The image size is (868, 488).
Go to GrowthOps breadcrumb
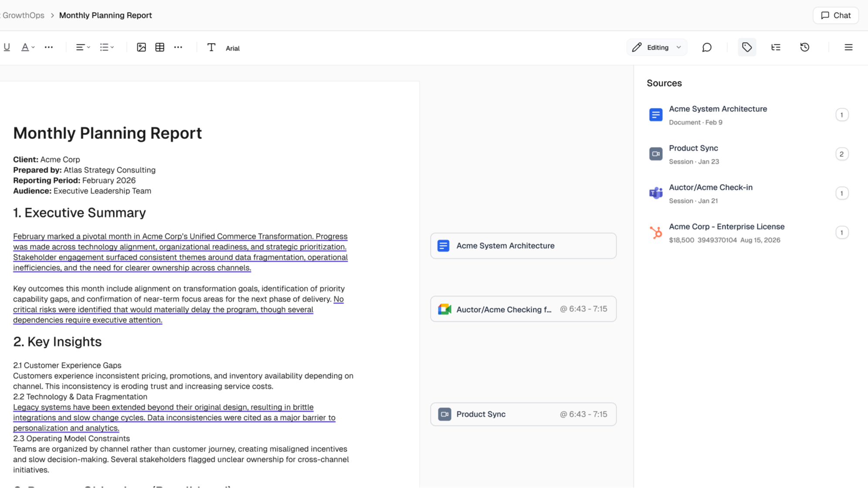23,15
